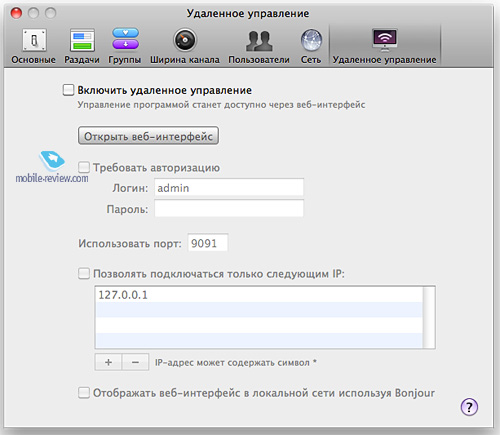The width and height of the screenshot is (500, 435).
Task: Remove IP address with minus button
Action: [135, 362]
